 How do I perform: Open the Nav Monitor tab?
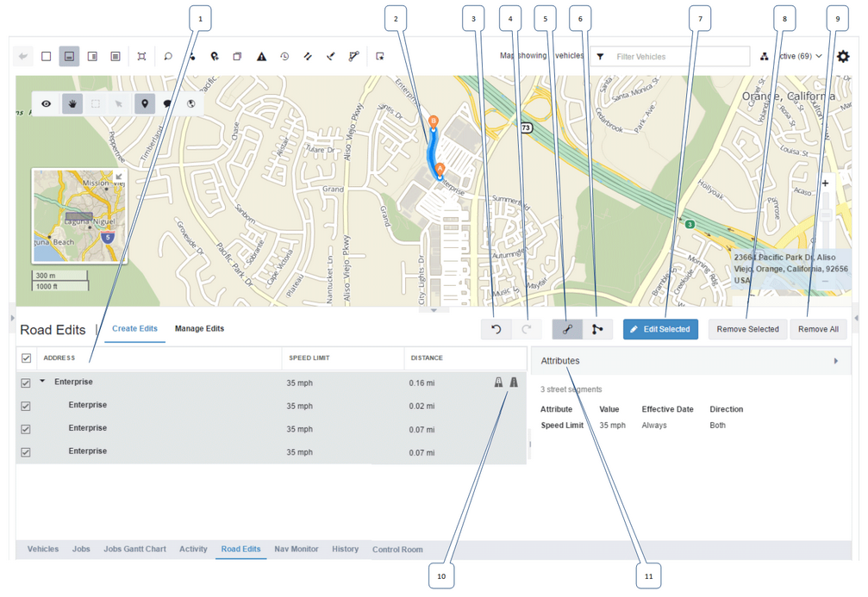[297, 550]
